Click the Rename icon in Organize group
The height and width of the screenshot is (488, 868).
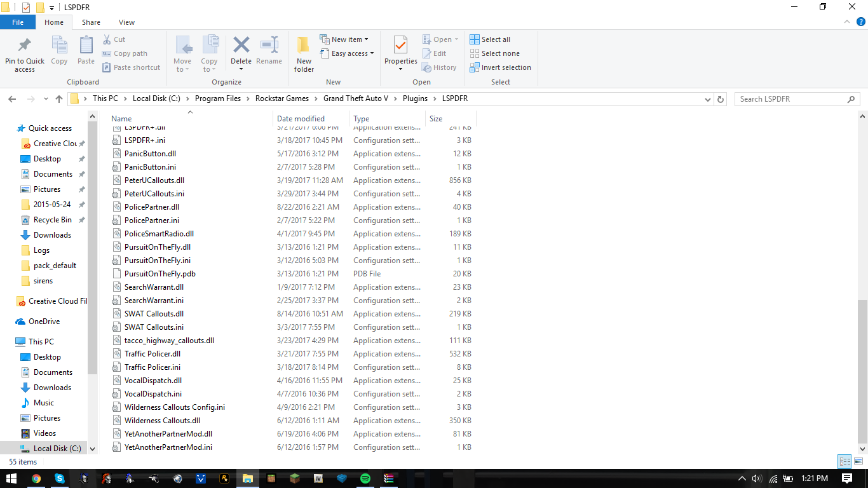click(x=269, y=44)
